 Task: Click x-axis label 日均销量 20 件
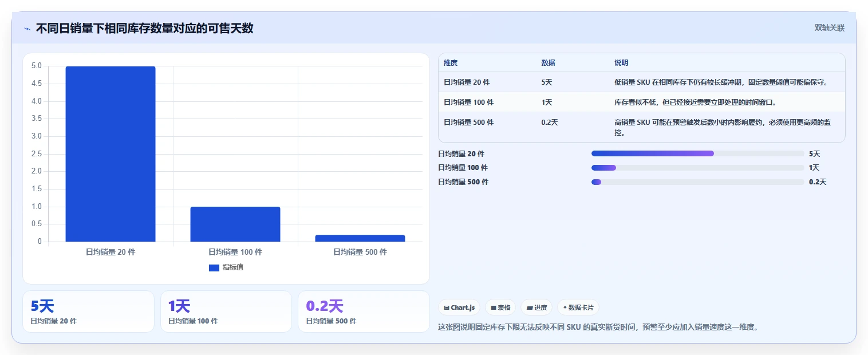coord(111,252)
